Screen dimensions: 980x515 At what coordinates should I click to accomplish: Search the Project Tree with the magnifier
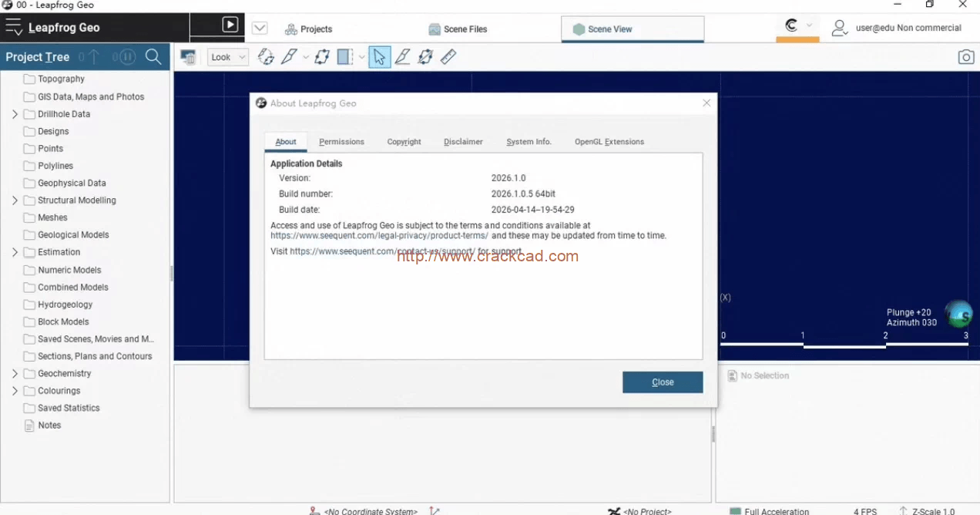pyautogui.click(x=153, y=57)
